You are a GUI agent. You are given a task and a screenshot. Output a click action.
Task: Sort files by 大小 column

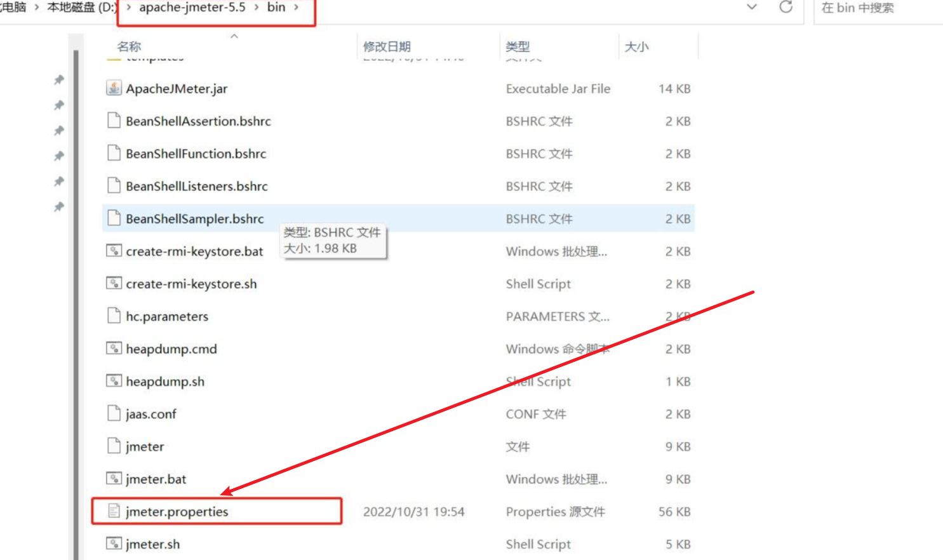pos(637,46)
